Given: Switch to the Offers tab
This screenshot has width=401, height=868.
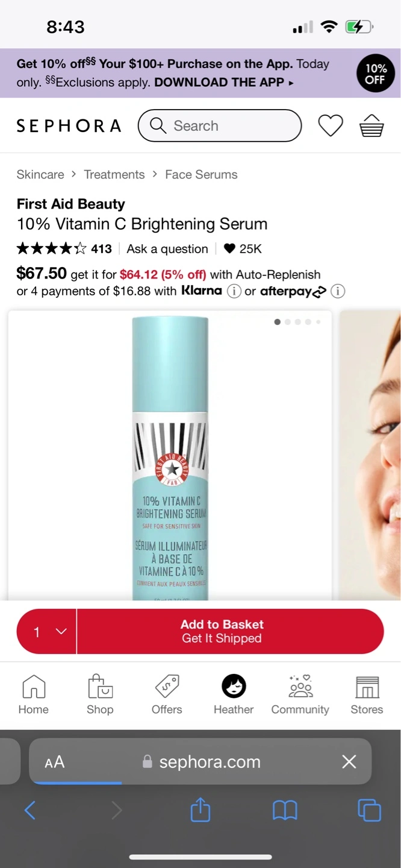Looking at the screenshot, I should (167, 694).
